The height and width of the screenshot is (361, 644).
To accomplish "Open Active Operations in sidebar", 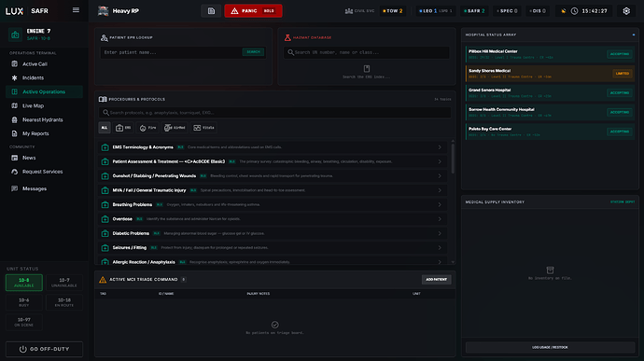I will click(x=45, y=91).
